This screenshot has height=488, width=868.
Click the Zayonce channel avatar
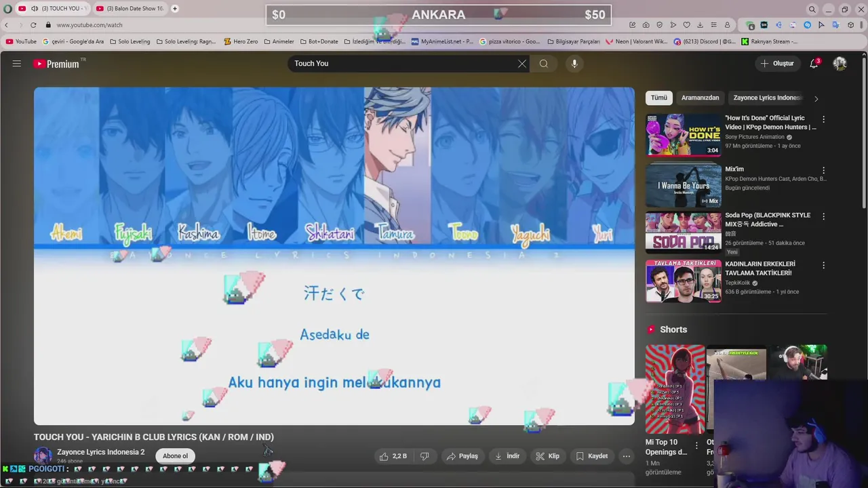tap(43, 455)
